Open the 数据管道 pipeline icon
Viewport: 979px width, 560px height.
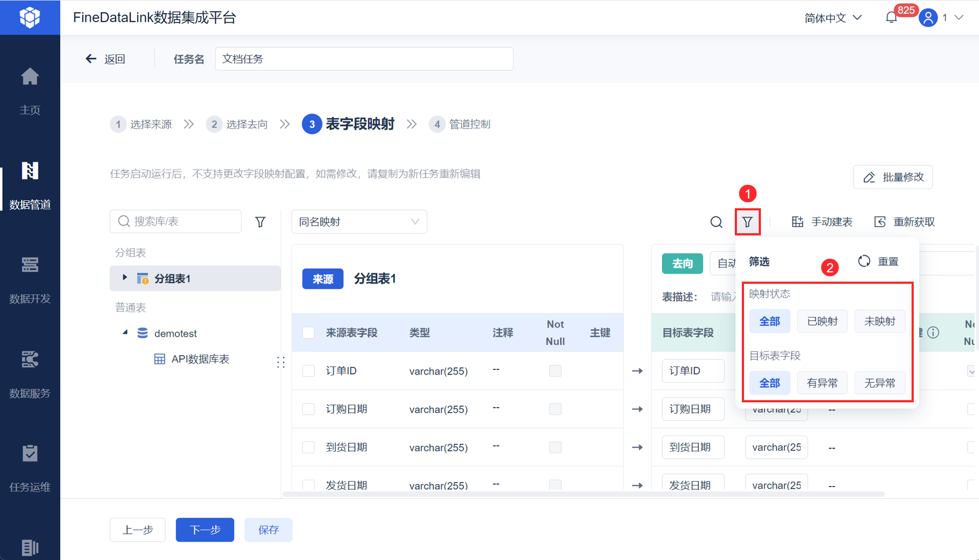pos(30,171)
